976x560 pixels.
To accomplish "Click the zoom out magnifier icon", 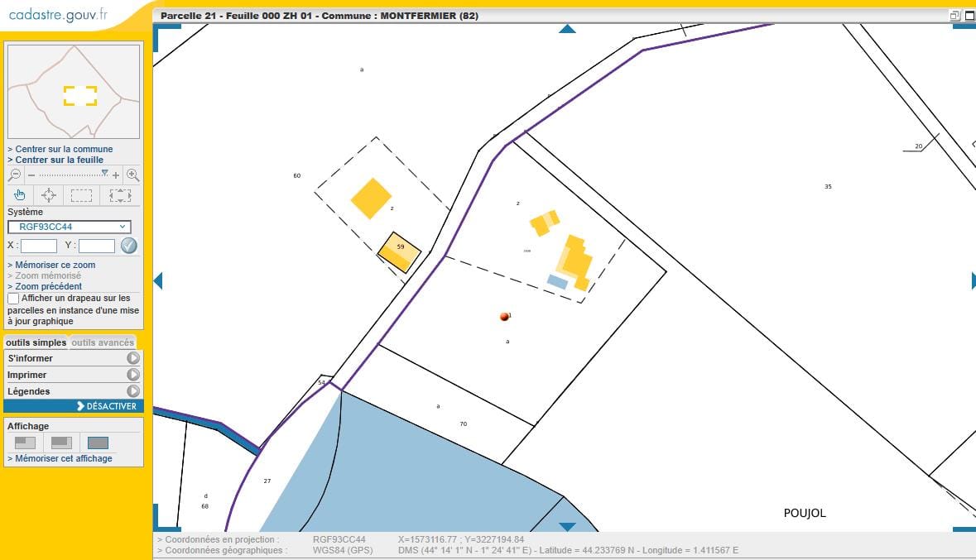I will click(15, 175).
